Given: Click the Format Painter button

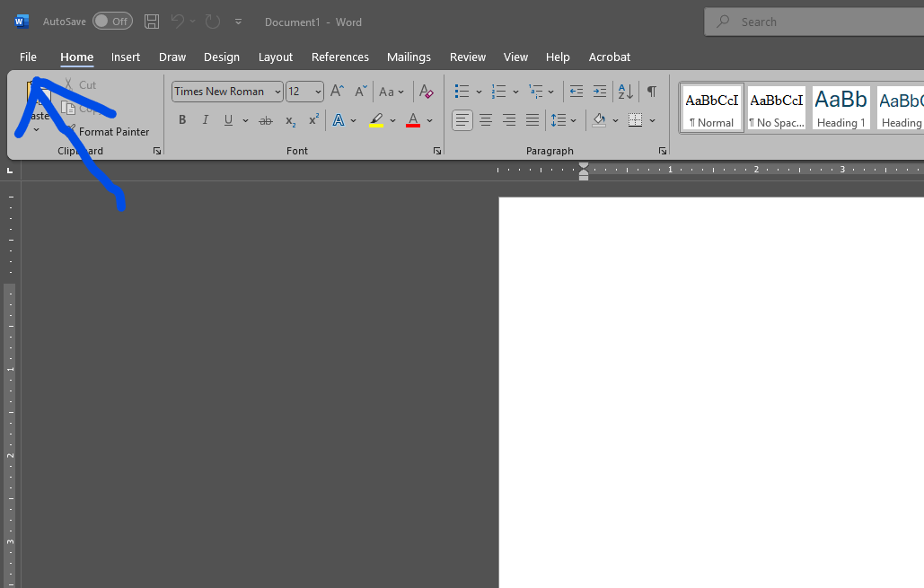Looking at the screenshot, I should tap(107, 131).
